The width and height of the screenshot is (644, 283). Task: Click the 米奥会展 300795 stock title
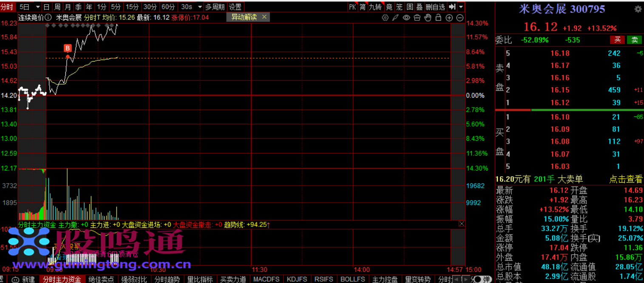click(x=562, y=9)
